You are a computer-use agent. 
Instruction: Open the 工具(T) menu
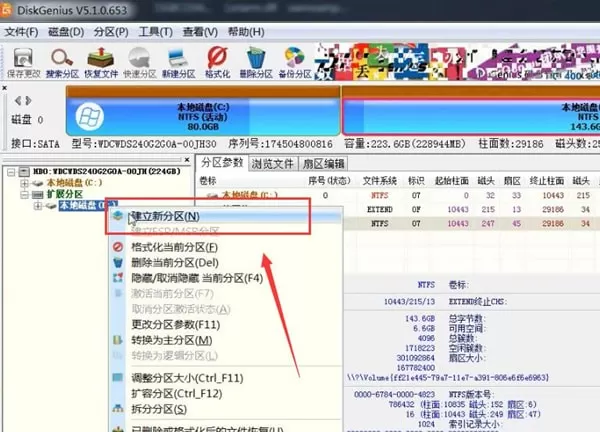155,32
